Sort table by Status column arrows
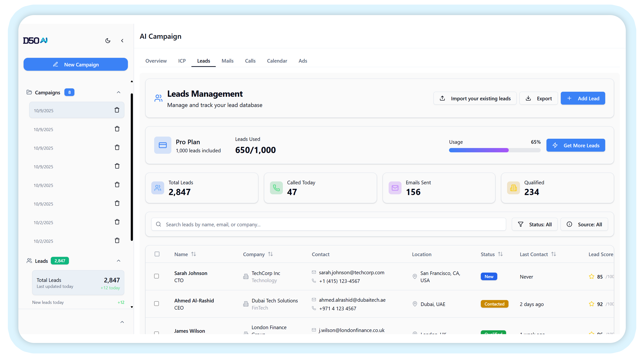 pos(500,254)
